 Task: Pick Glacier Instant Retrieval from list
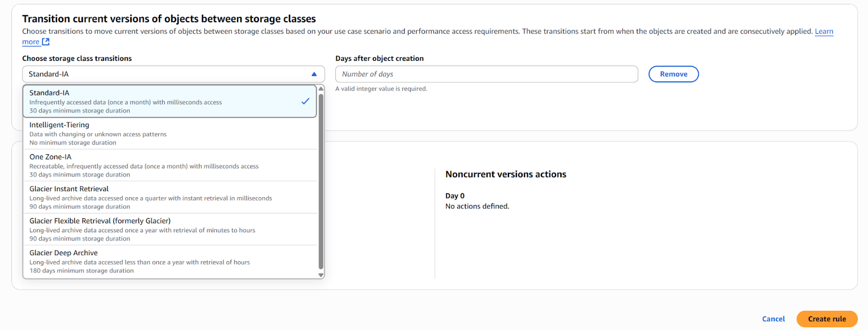(170, 197)
